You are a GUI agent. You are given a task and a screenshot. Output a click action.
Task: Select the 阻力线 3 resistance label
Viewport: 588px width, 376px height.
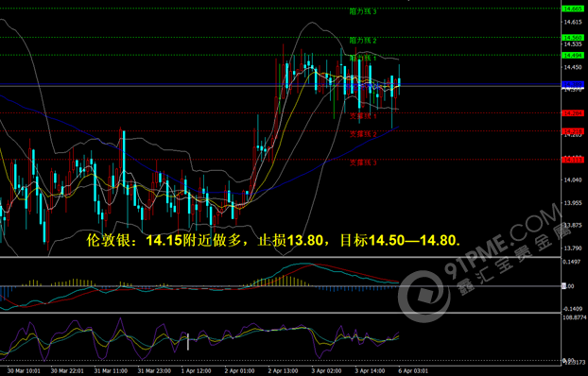tap(363, 12)
